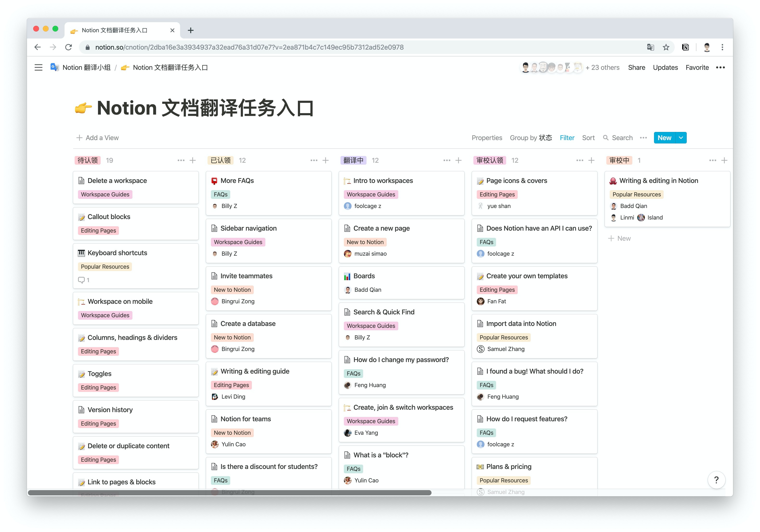Image resolution: width=760 pixels, height=532 pixels.
Task: Open the Intro to workspaces card
Action: [x=401, y=193]
